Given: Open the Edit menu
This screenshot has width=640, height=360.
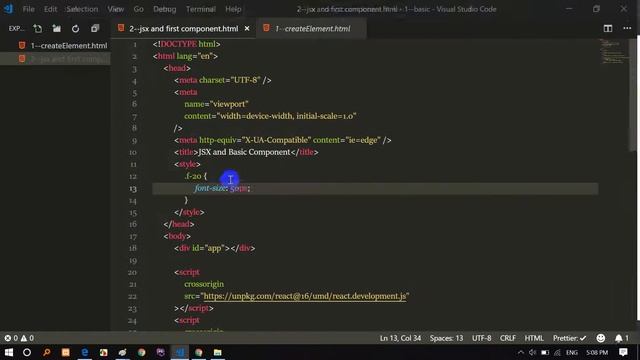Looking at the screenshot, I should [x=51, y=9].
